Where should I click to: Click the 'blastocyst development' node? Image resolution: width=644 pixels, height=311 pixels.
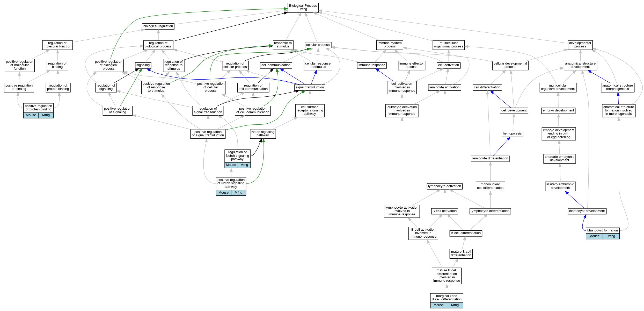(587, 211)
